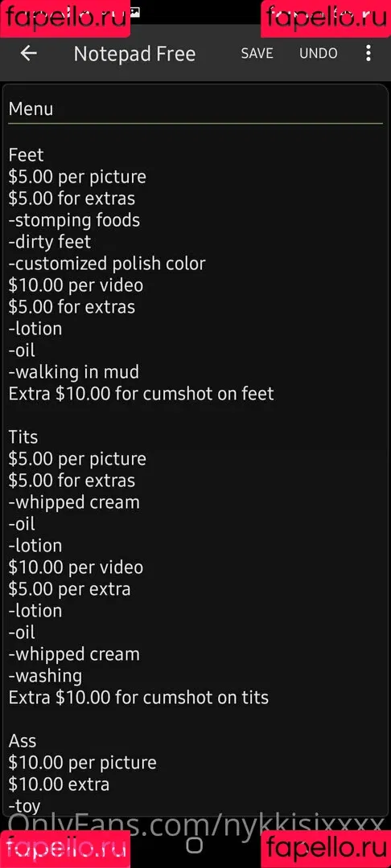Image resolution: width=391 pixels, height=868 pixels.
Task: Select the Notepad Free app title
Action: pyautogui.click(x=134, y=54)
